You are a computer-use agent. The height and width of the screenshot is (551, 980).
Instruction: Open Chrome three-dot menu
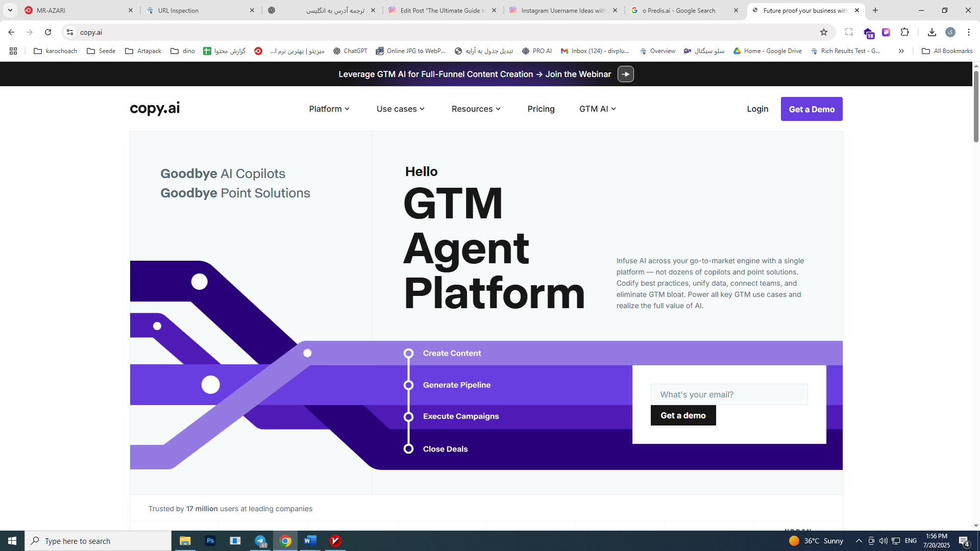coord(969,32)
